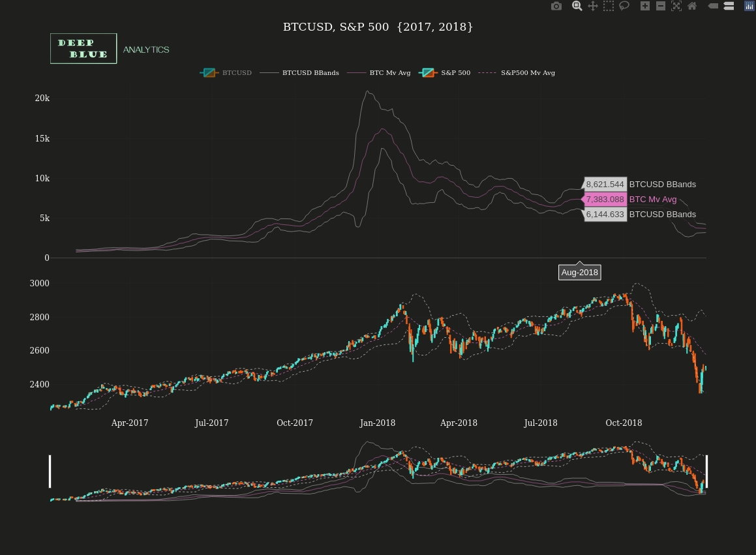Toggle BTC Mv Avg legend entry
The width and height of the screenshot is (756, 555).
[380, 73]
